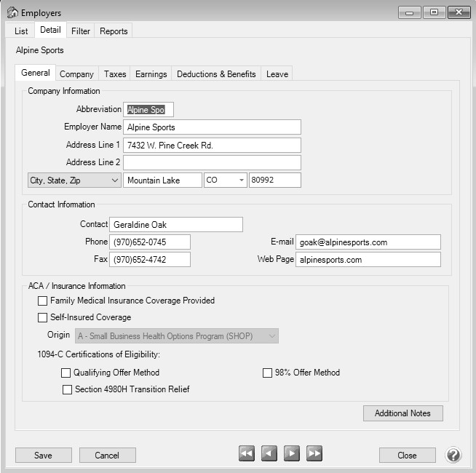Open the Deductions & Benefits tab
Image resolution: width=476 pixels, height=473 pixels.
pyautogui.click(x=216, y=74)
